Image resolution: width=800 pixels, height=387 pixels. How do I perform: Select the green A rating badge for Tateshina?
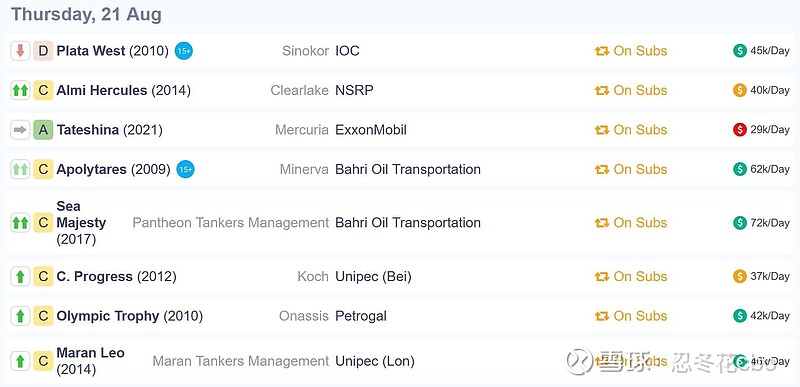[43, 130]
